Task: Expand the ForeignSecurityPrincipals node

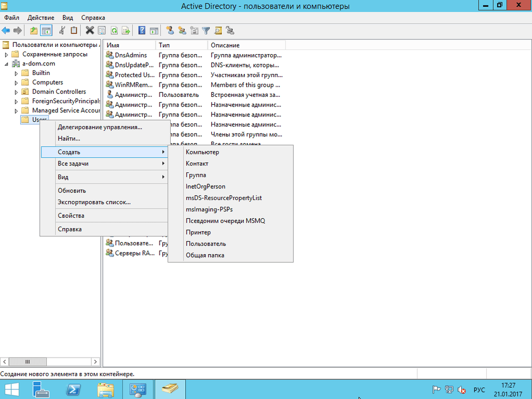Action: tap(16, 102)
